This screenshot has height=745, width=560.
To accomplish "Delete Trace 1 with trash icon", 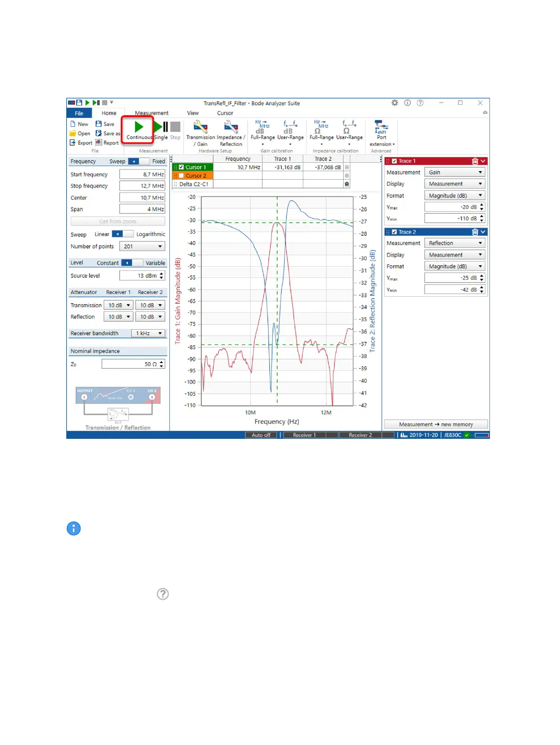I will [475, 161].
